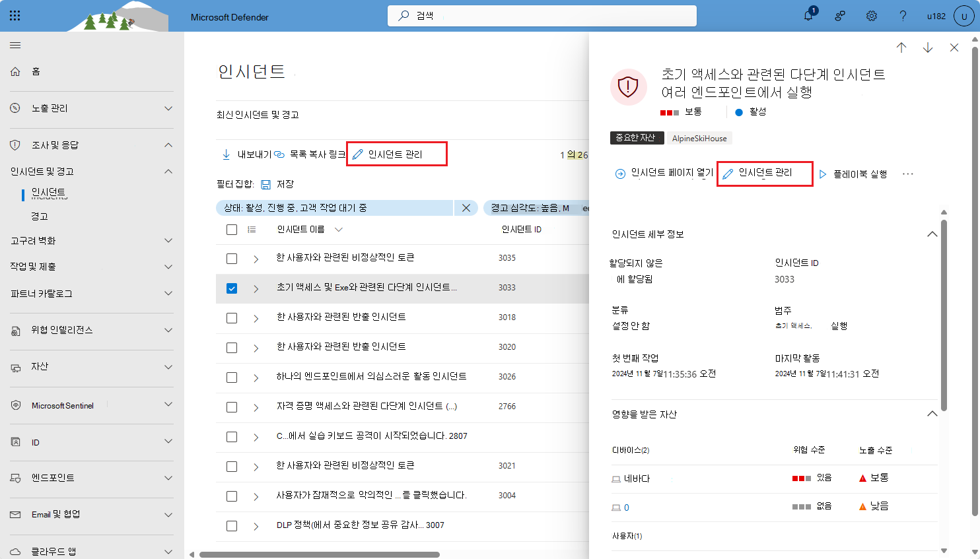Click the 엔드포인트 sidebar icon
The height and width of the screenshot is (559, 980).
pos(15,478)
